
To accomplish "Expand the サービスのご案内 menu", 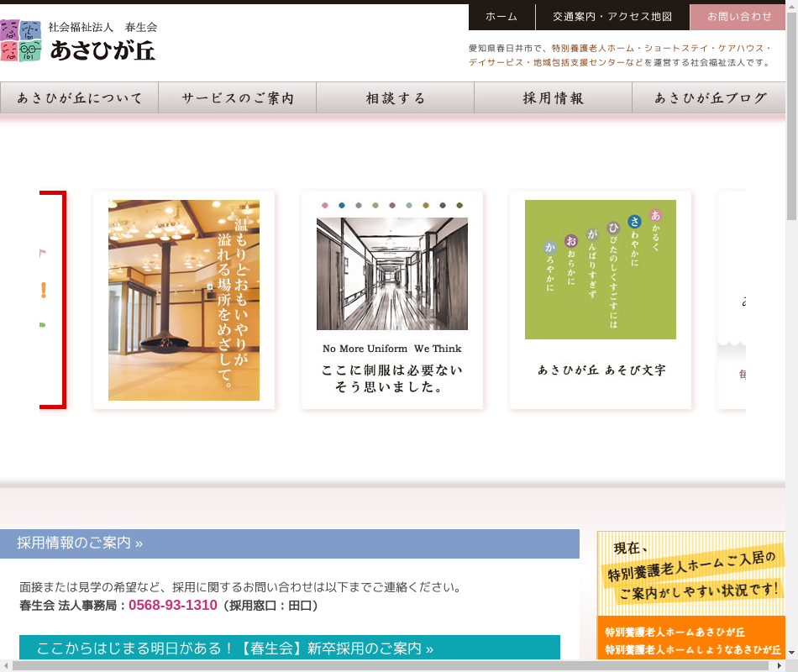I will 238,98.
